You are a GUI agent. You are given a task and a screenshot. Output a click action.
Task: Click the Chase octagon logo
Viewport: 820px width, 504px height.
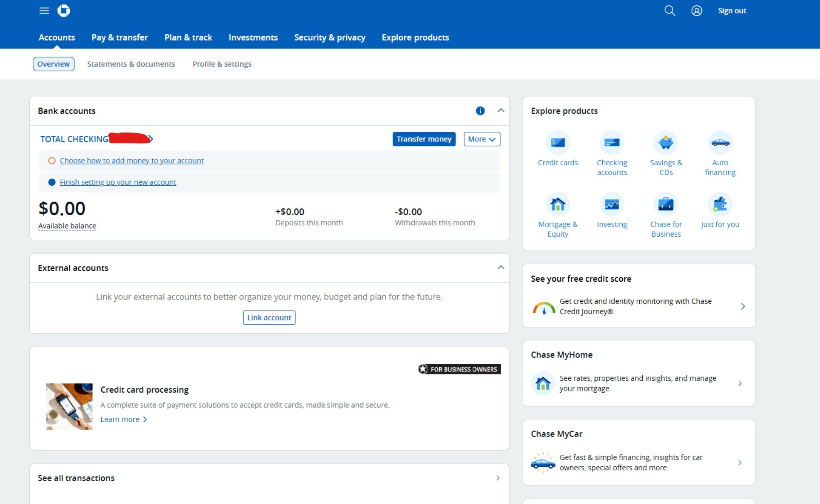point(64,11)
